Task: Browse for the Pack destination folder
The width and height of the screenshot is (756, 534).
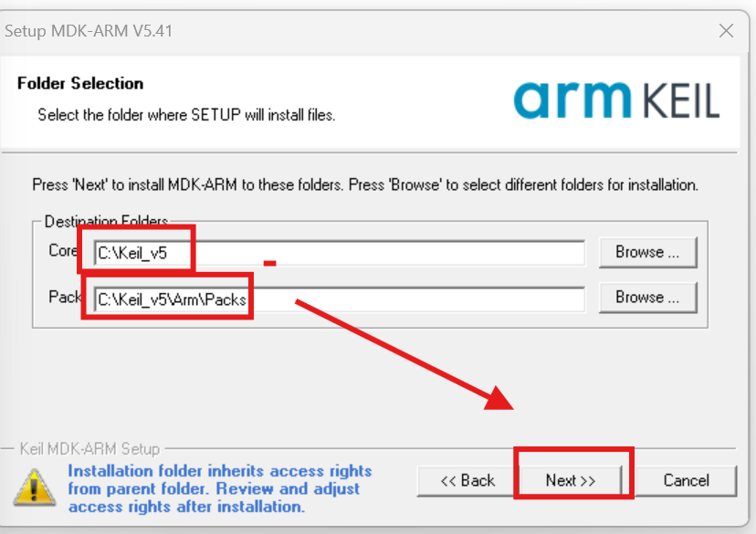Action: [x=647, y=298]
